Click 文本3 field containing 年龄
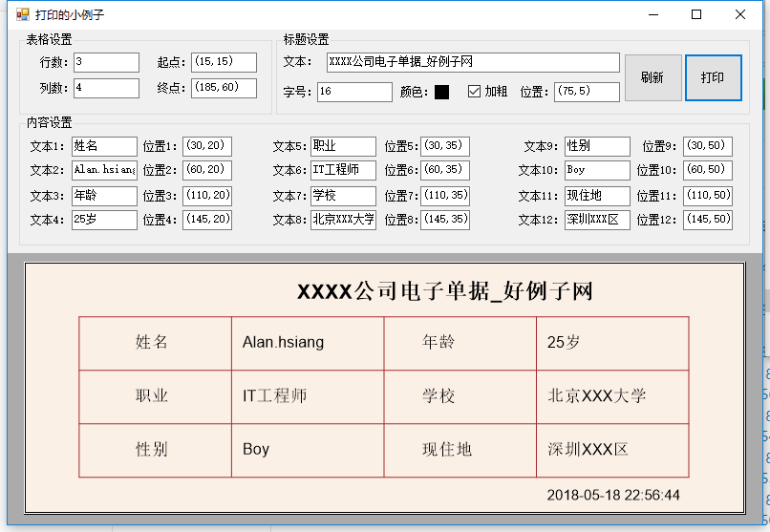The height and width of the screenshot is (532, 770). (x=104, y=196)
